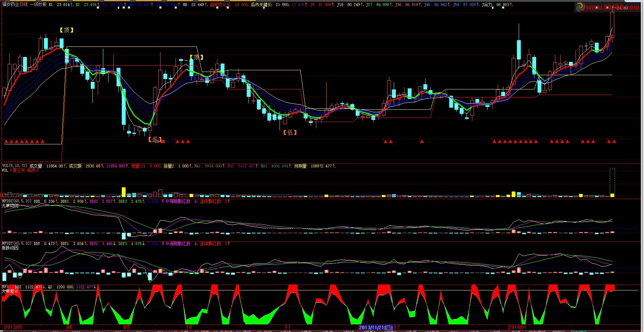Click the dashed green predicted-volume bar

(612, 182)
